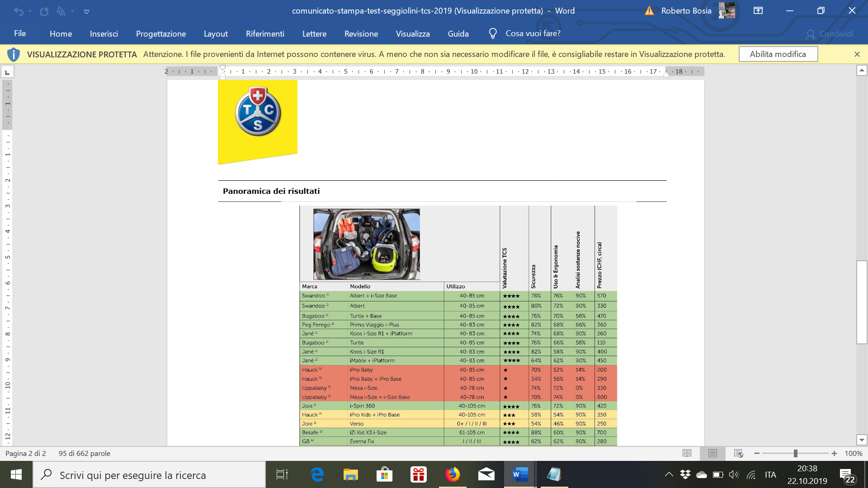Click the Windows taskbar search box
Image resolution: width=868 pixels, height=488 pixels.
click(149, 474)
